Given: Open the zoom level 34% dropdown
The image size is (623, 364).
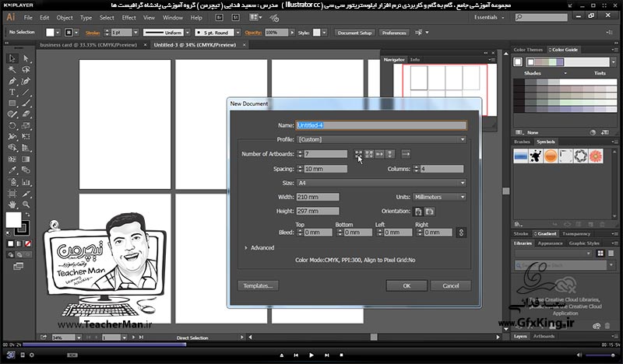Looking at the screenshot, I should (x=79, y=338).
